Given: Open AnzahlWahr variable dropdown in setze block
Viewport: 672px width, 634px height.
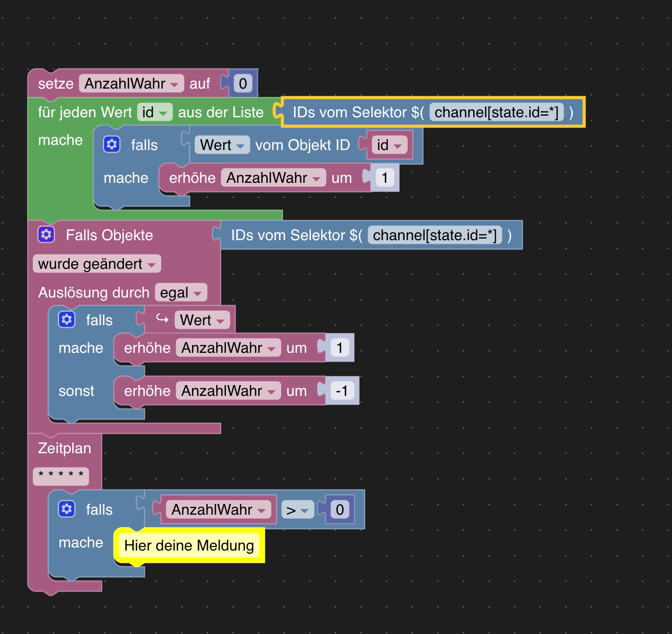Looking at the screenshot, I should (x=132, y=83).
